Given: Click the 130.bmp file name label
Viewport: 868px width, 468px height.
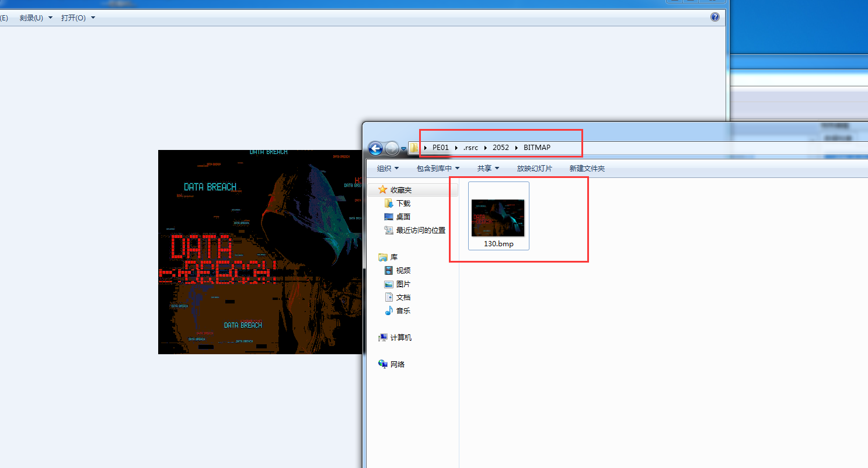Looking at the screenshot, I should [x=499, y=244].
